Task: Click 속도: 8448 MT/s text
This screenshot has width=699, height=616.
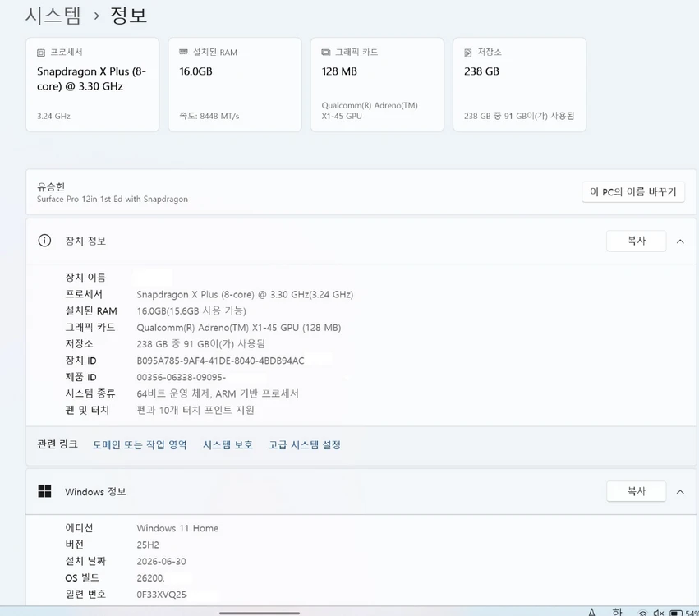Action: pyautogui.click(x=209, y=116)
